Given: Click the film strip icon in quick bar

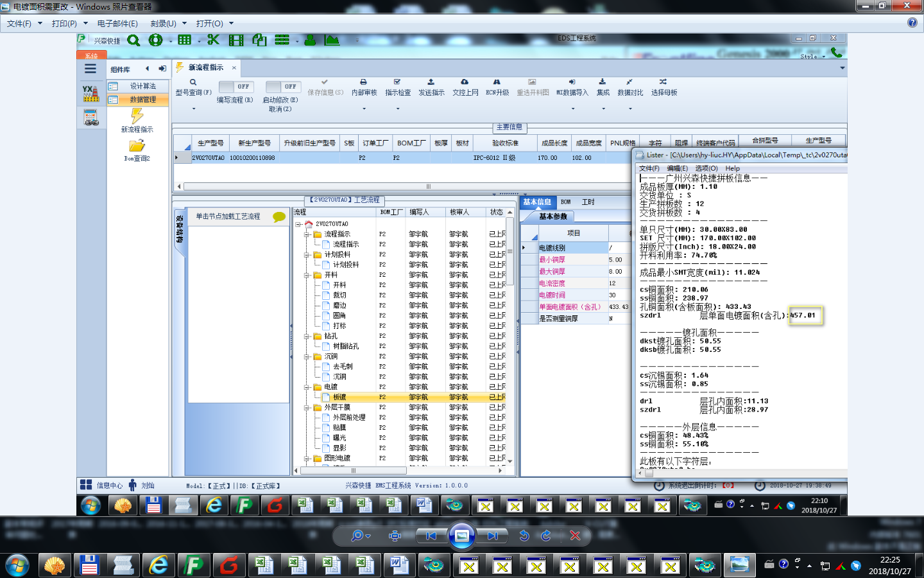Looking at the screenshot, I should (236, 40).
